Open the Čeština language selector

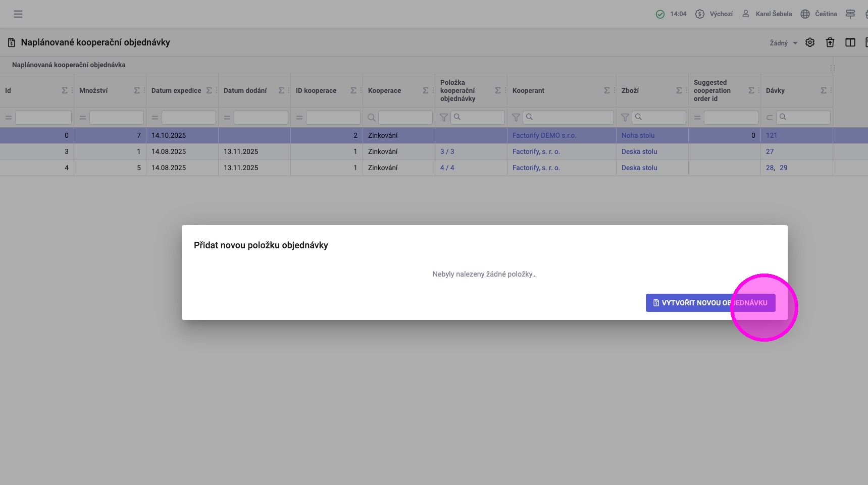(819, 14)
